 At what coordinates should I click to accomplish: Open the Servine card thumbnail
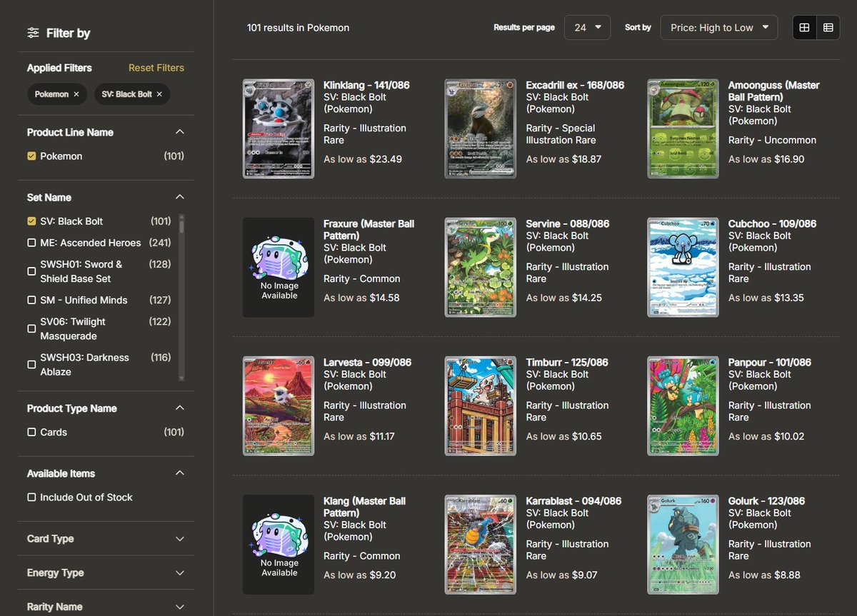coord(480,268)
